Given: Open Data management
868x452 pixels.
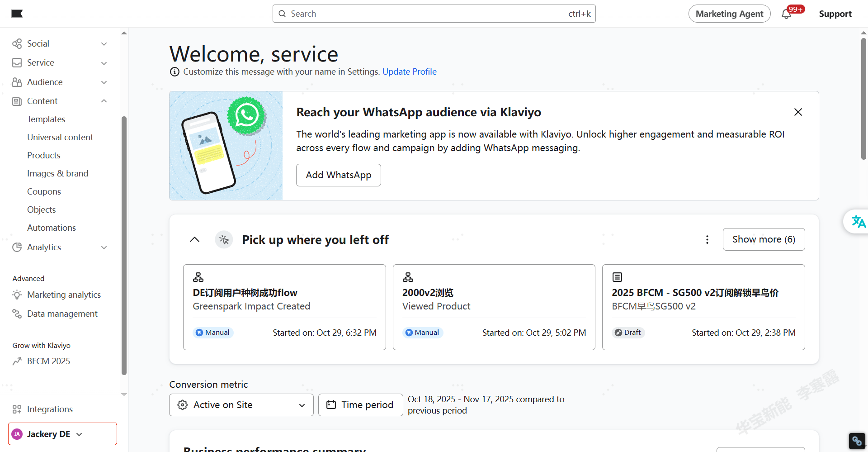Looking at the screenshot, I should click(x=62, y=314).
